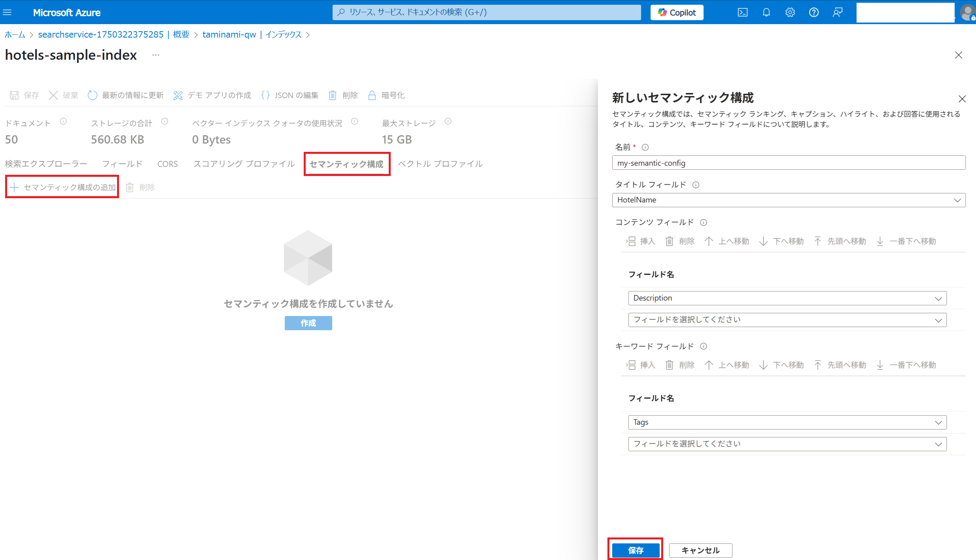Open the help question mark icon

(x=813, y=12)
